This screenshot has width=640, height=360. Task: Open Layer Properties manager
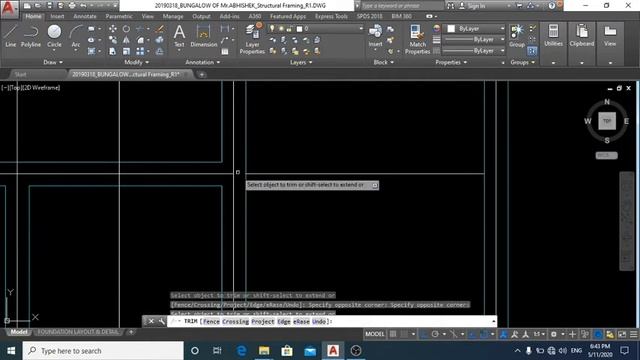click(x=252, y=39)
